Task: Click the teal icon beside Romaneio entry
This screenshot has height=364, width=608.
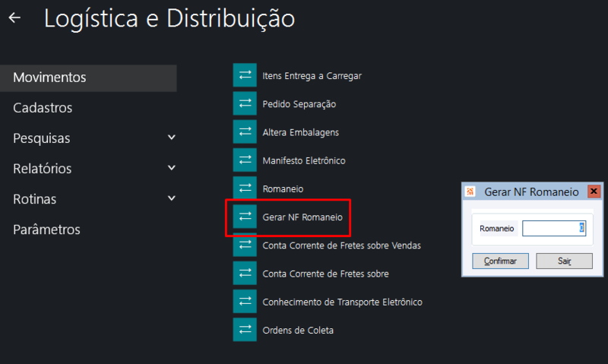Action: click(245, 188)
